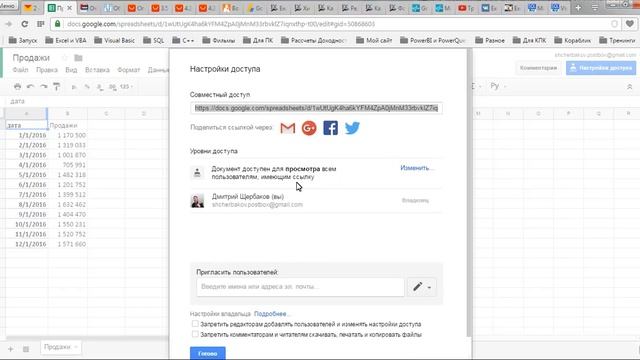Viewport: 640px width, 360px height.
Task: Open the browser speed-dial grid icon
Action: (40, 24)
